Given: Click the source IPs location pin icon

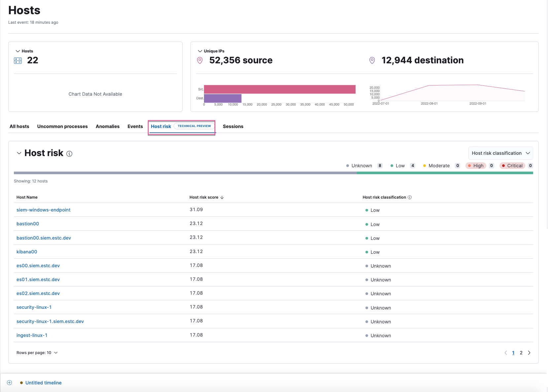Looking at the screenshot, I should [200, 60].
